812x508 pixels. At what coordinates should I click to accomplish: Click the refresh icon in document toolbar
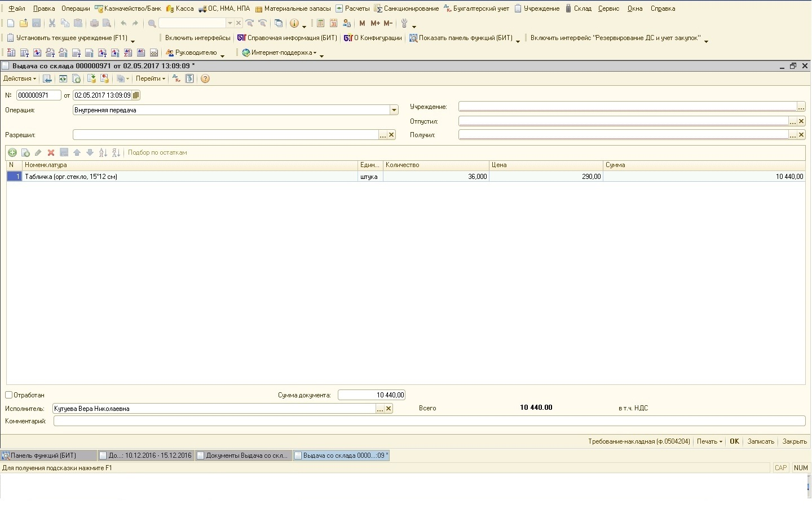63,78
